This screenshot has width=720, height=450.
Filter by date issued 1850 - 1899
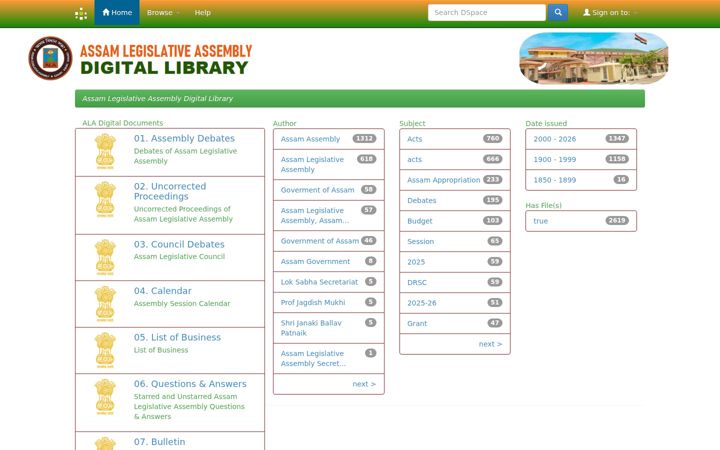click(555, 180)
